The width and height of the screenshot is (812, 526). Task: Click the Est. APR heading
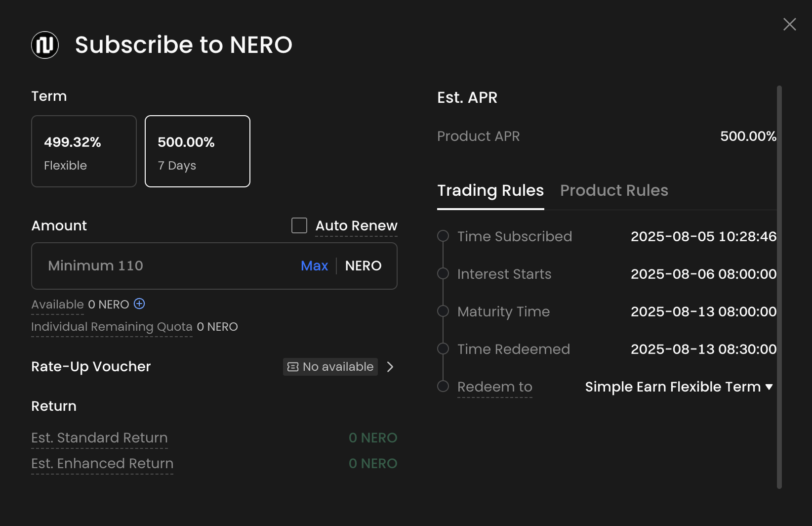(467, 97)
